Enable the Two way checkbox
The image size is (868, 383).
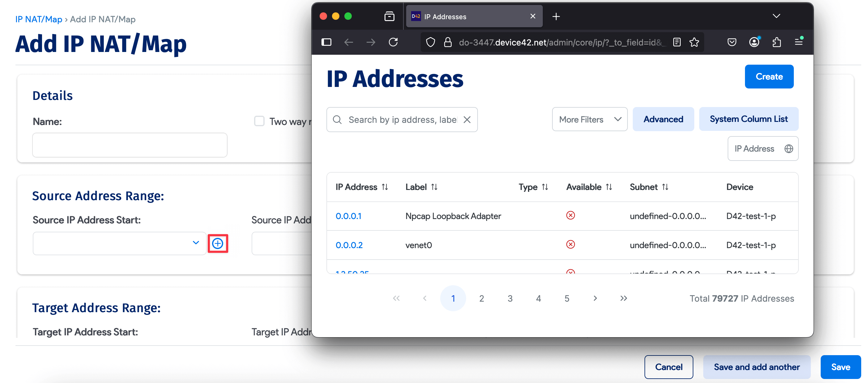[x=259, y=121]
